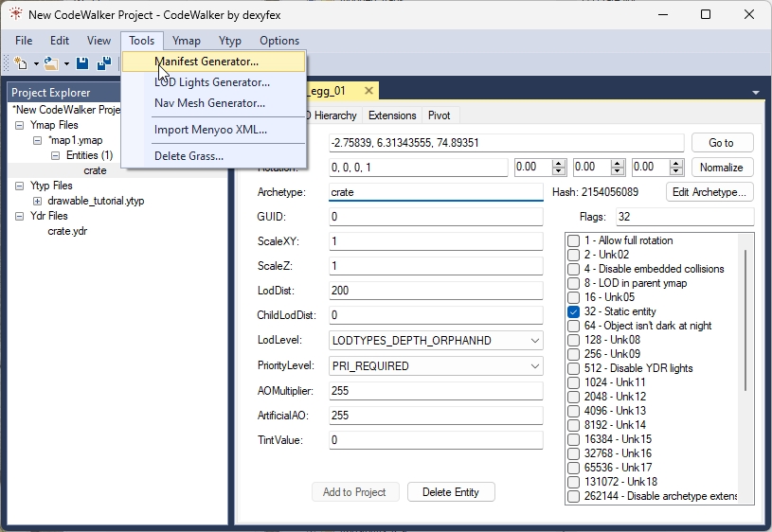Check '512 - Disable YDR lights' flag
This screenshot has height=532, width=772.
coord(573,368)
